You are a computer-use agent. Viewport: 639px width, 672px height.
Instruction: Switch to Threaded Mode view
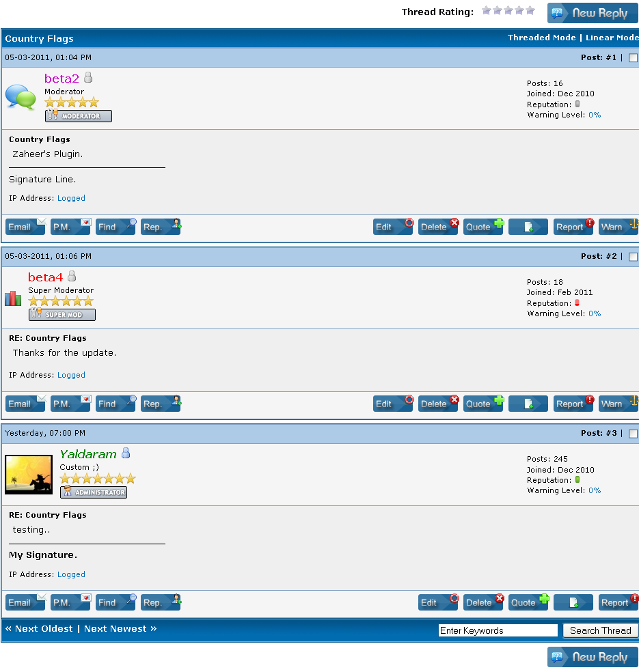[x=542, y=38]
